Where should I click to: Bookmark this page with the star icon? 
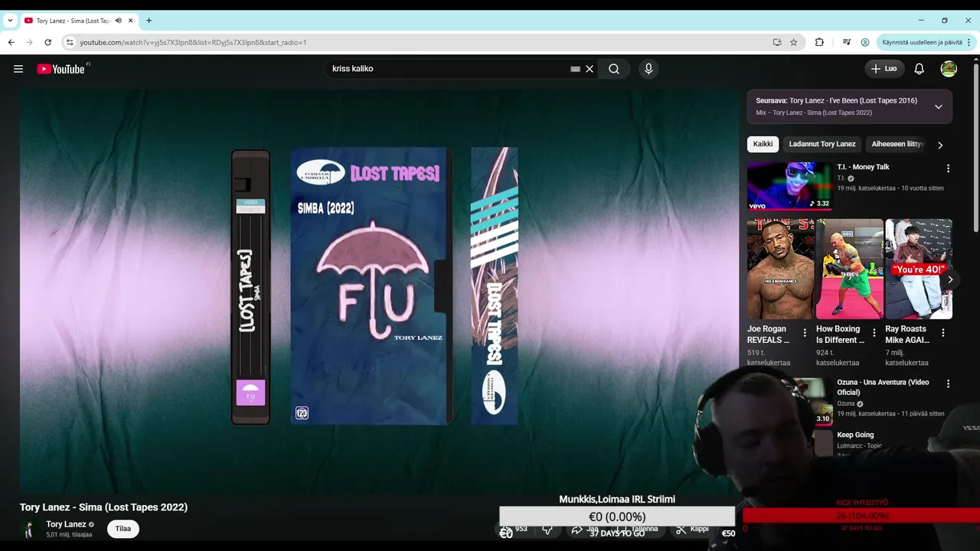(x=794, y=42)
